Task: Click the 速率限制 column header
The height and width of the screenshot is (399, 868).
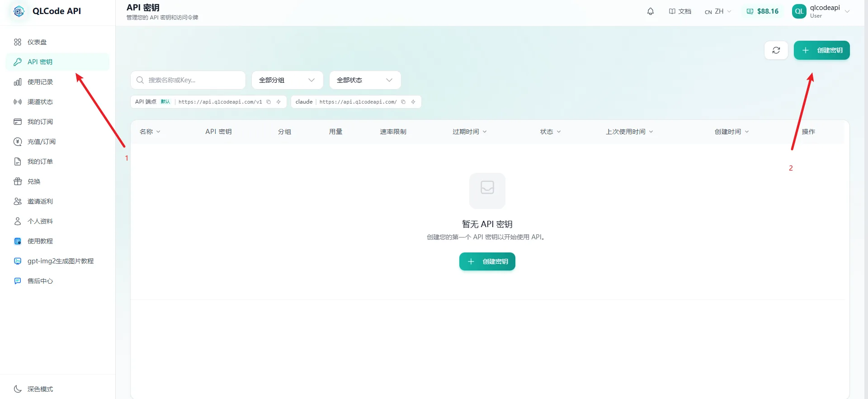Action: point(393,132)
